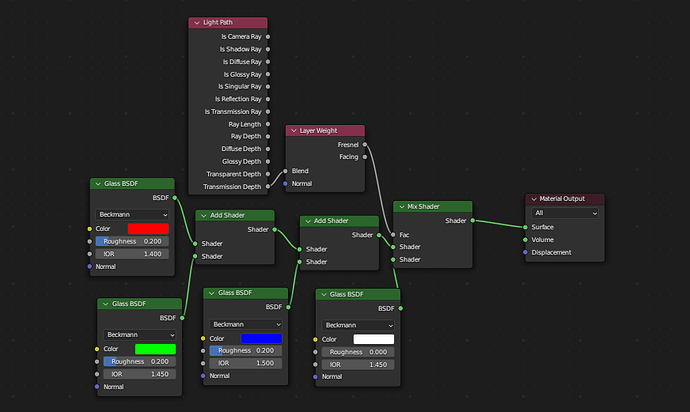Collapse the Material Output node
690x412 pixels.
point(534,199)
